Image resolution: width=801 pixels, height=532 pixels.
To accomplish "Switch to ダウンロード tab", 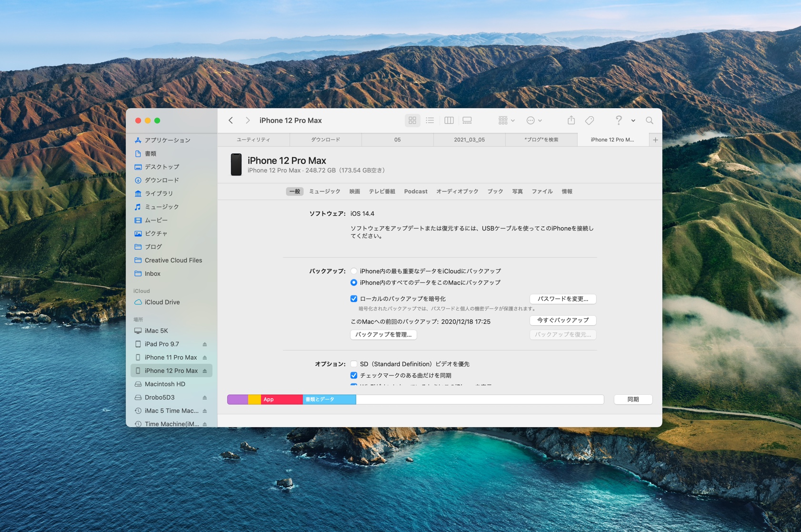I will coord(326,140).
